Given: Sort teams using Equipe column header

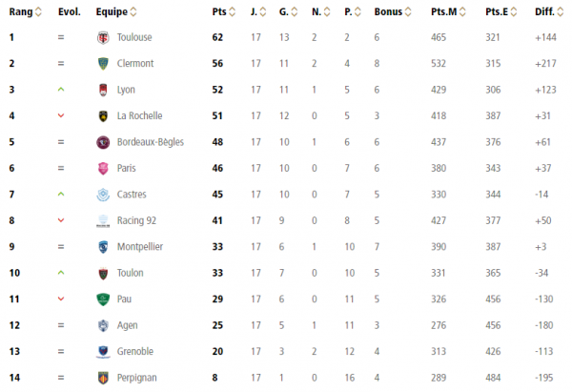Looking at the screenshot, I should coord(112,12).
